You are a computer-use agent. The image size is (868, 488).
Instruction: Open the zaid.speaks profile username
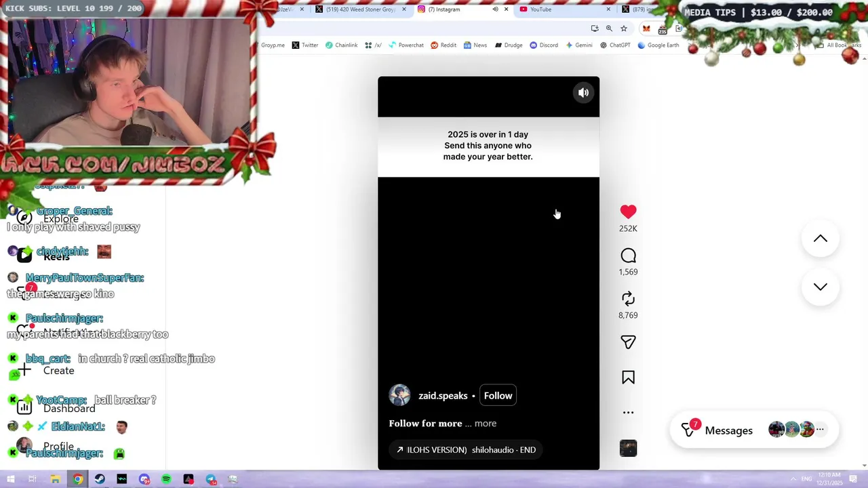[443, 396]
